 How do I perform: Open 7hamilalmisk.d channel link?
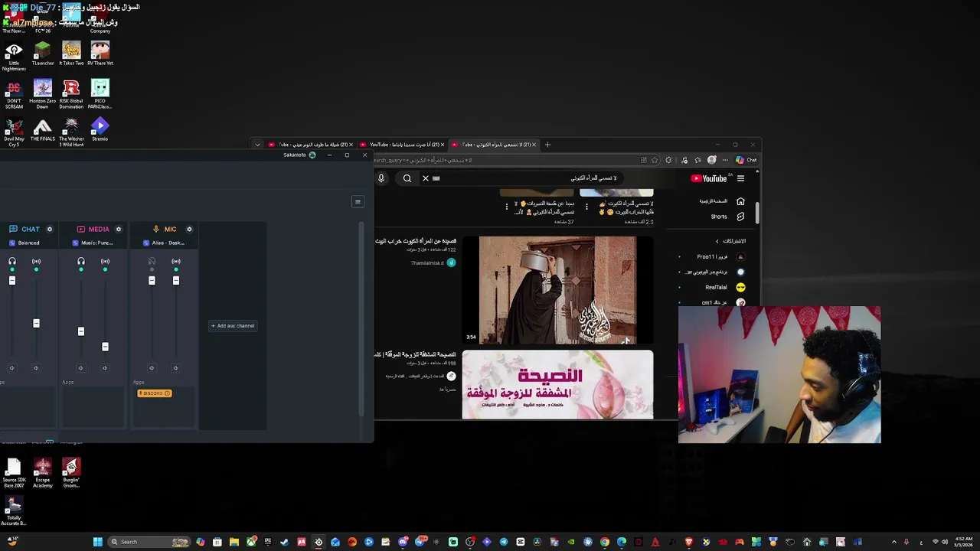tap(427, 263)
